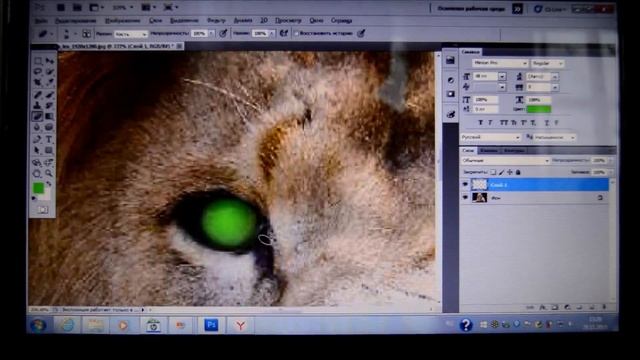Click the Photoshop taskbar button
Screen dimensions: 640x360
pos(211,325)
